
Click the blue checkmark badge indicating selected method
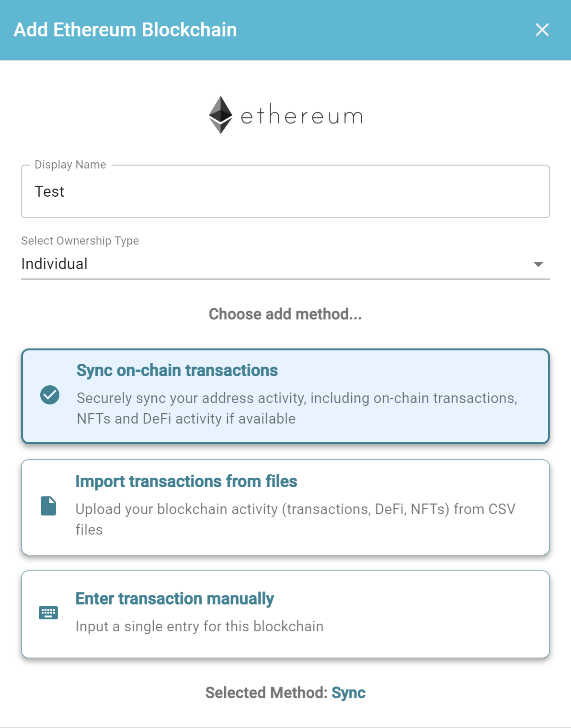coord(49,395)
